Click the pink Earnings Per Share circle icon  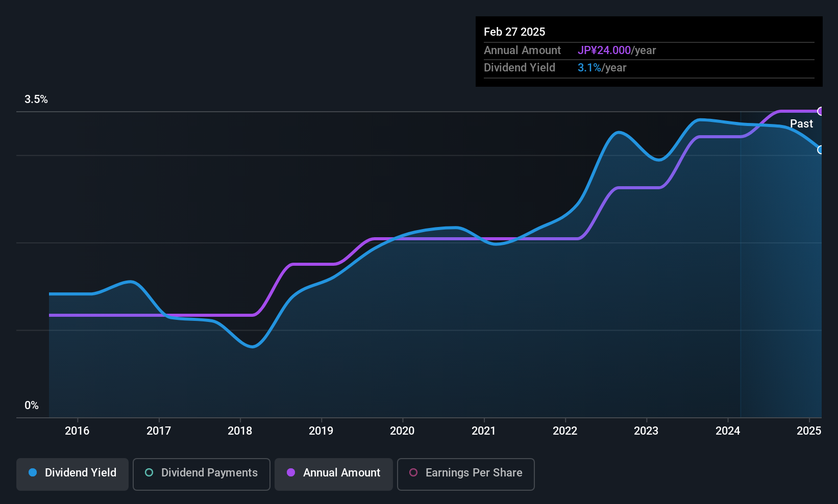pyautogui.click(x=413, y=472)
